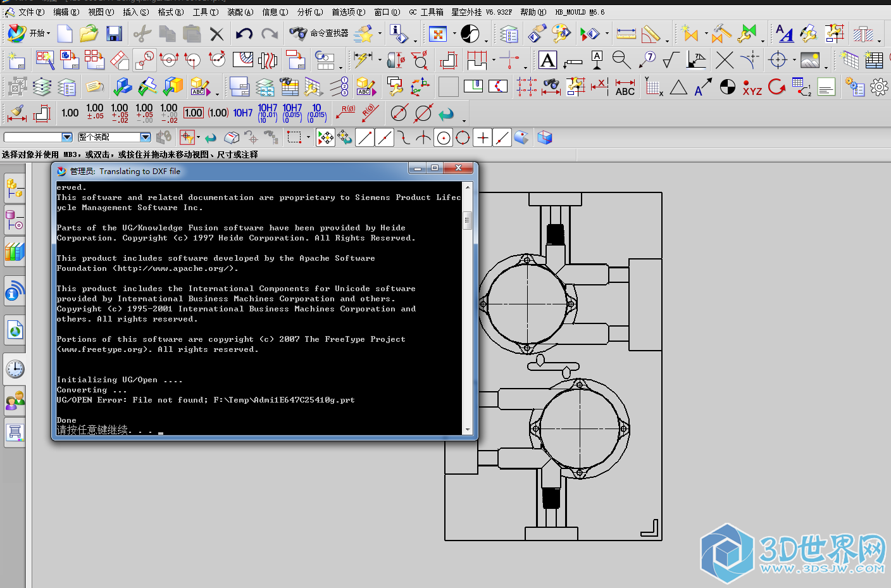Expand the arrow beside the ABC feature icon
The height and width of the screenshot is (588, 891).
tap(217, 94)
